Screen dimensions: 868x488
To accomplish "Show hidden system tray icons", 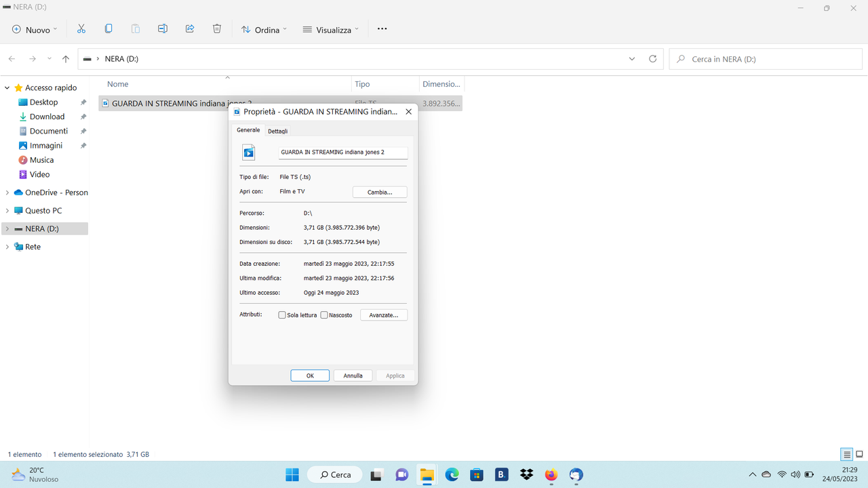I will [x=752, y=474].
